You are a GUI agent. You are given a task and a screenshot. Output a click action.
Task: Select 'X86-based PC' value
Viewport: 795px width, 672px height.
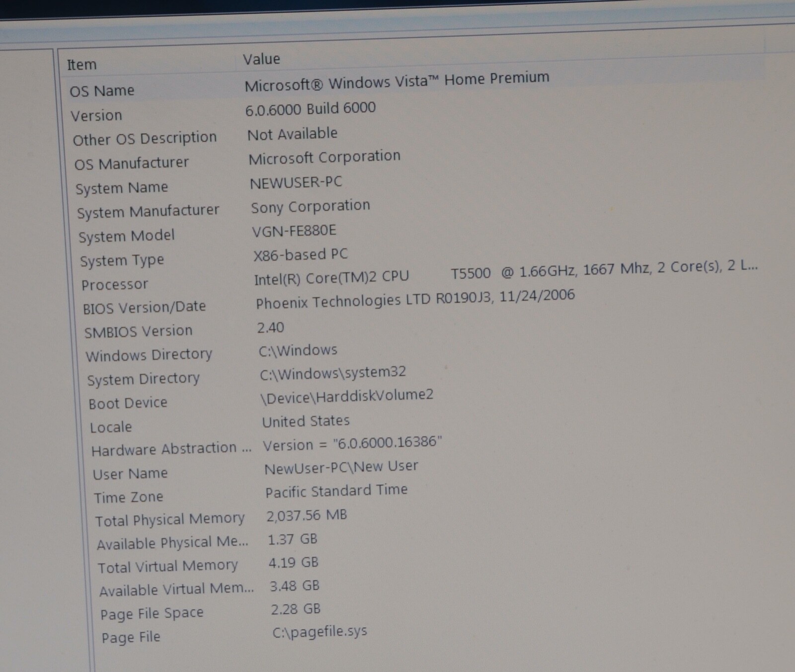click(301, 255)
